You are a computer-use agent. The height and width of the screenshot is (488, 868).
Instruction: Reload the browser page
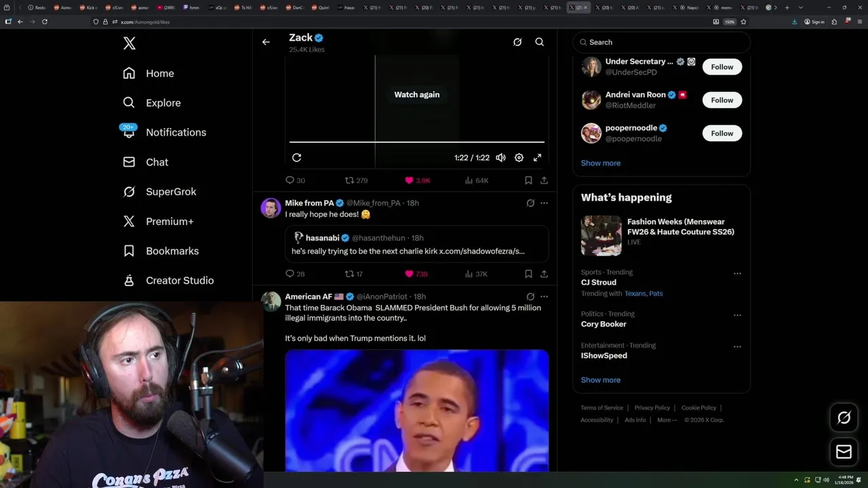[45, 22]
